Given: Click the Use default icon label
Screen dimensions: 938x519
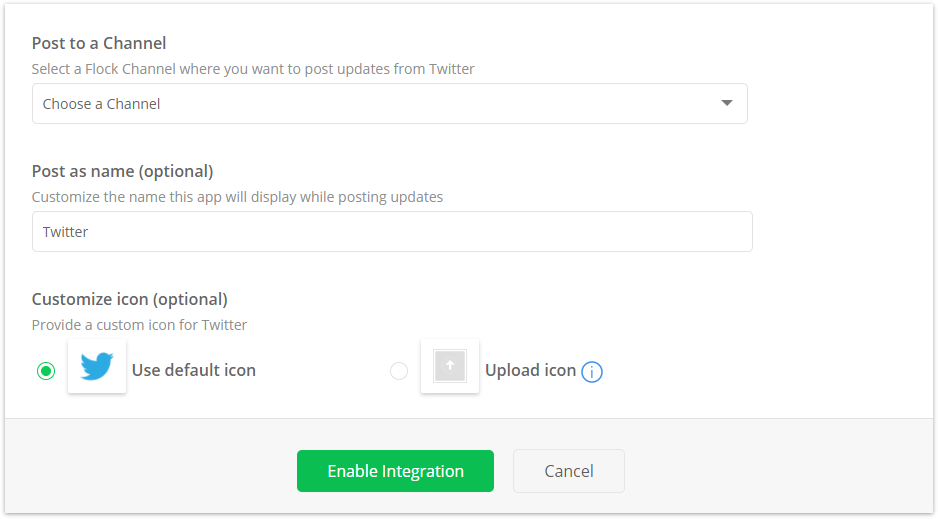Looking at the screenshot, I should click(194, 370).
